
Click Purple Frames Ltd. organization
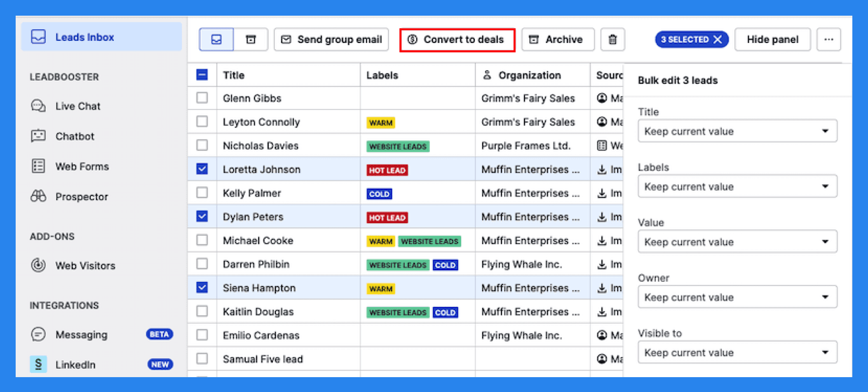tap(526, 146)
